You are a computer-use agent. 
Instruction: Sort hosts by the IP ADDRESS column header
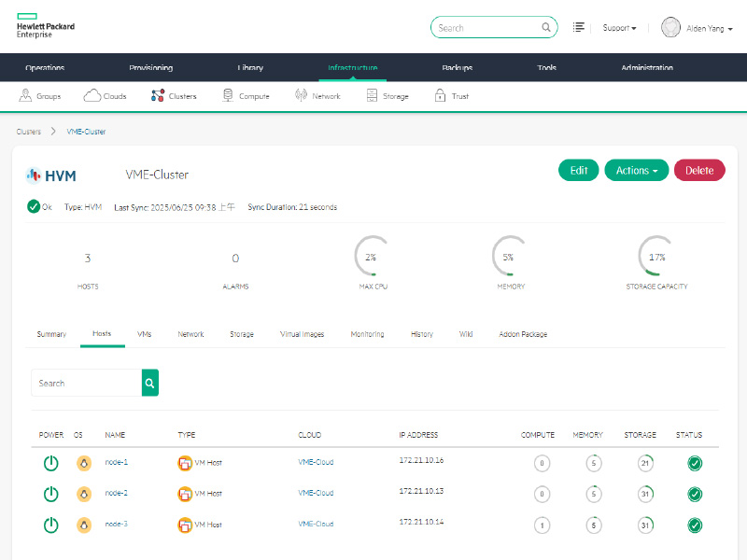pyautogui.click(x=418, y=435)
